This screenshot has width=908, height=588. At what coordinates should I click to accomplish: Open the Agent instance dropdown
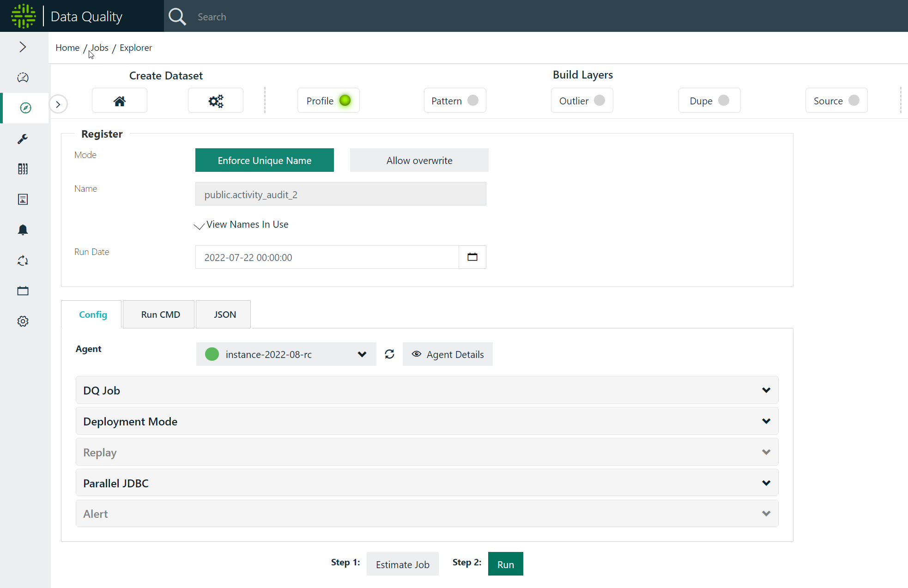pyautogui.click(x=286, y=354)
